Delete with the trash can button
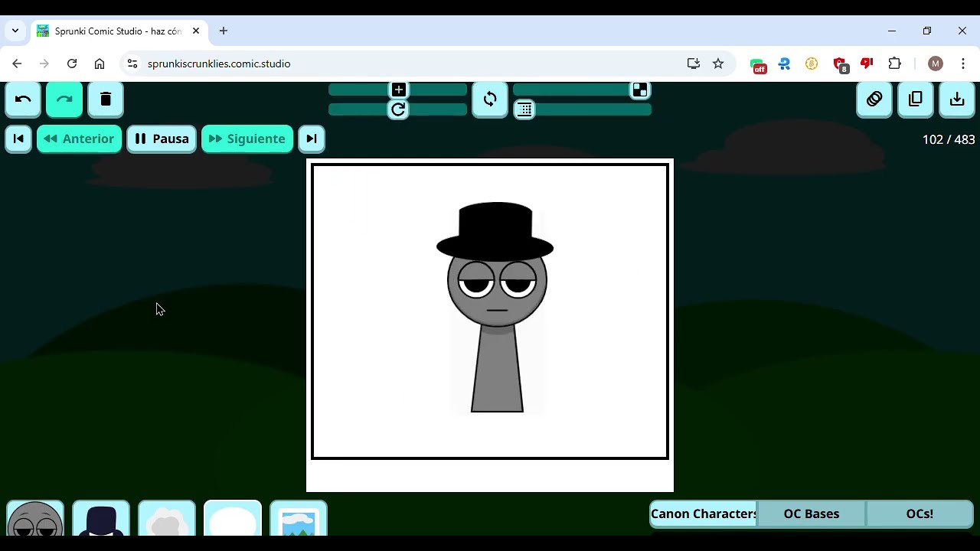The width and height of the screenshot is (980, 551). click(x=106, y=99)
